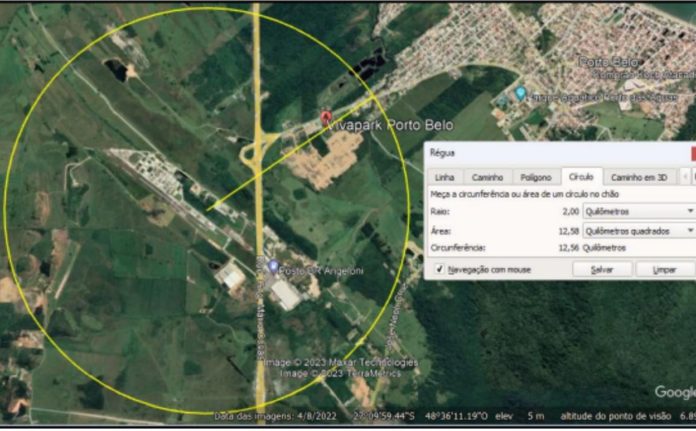Viewport: 696px width, 431px height.
Task: Click the Limpar button
Action: click(x=664, y=269)
